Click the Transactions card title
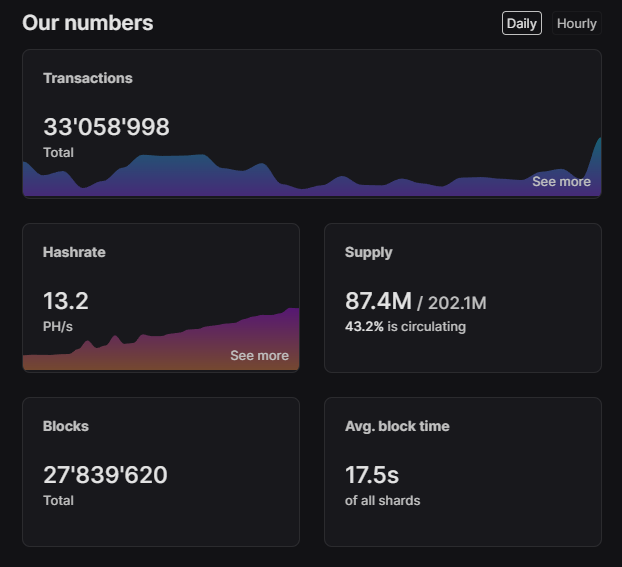The image size is (622, 567). pos(88,78)
